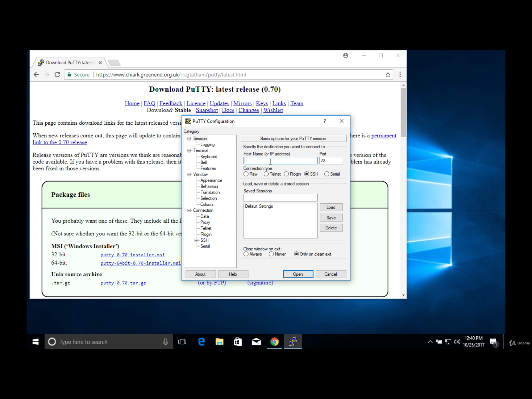
Task: Open Task View on taskbar
Action: click(x=182, y=342)
